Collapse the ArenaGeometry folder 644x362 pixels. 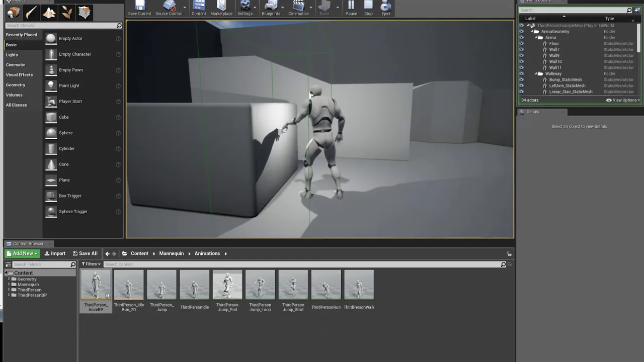(x=532, y=32)
